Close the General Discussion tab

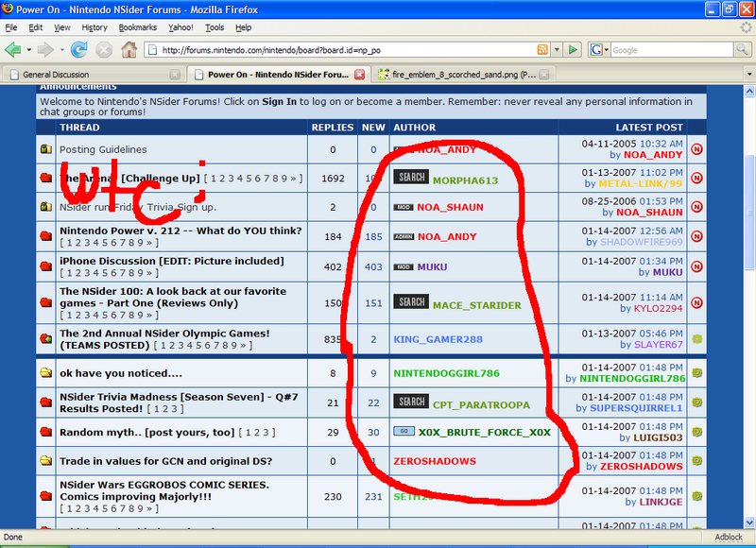coord(175,75)
